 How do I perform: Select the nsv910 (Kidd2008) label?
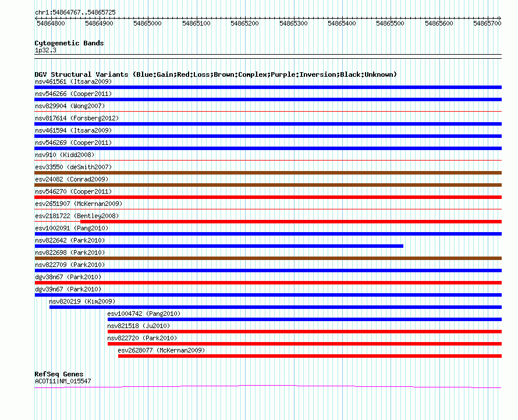click(x=65, y=155)
